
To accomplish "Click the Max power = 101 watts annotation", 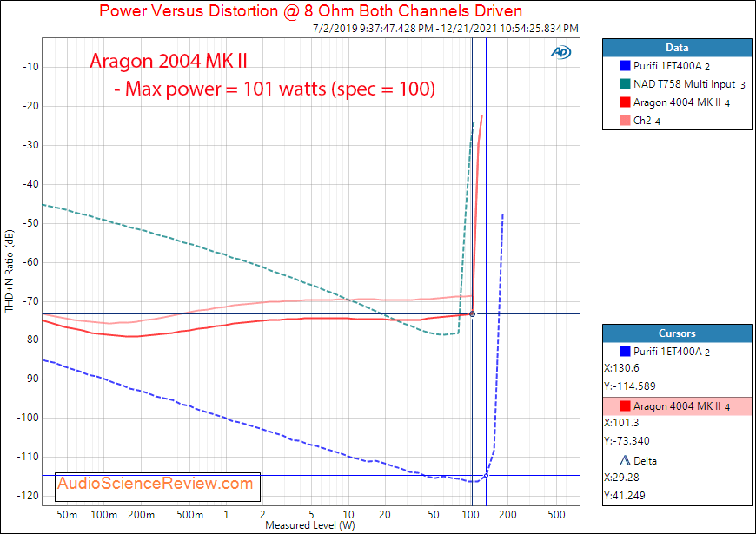I will pos(275,89).
